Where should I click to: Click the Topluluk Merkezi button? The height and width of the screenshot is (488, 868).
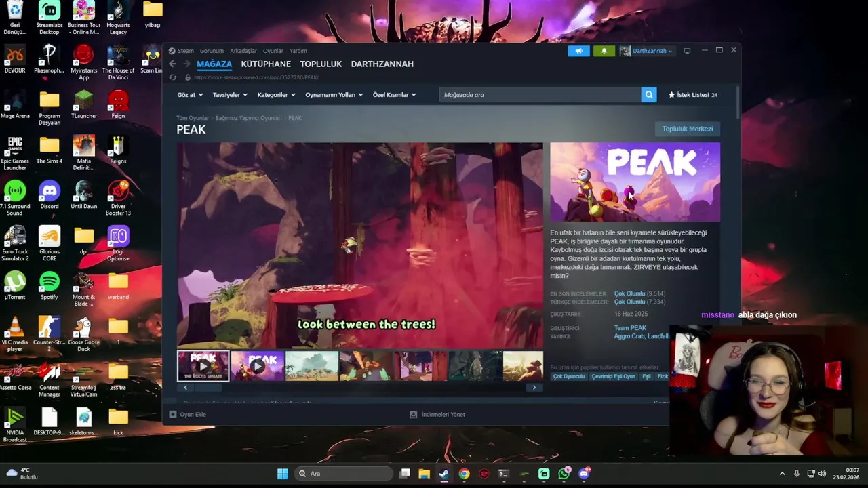pos(688,129)
